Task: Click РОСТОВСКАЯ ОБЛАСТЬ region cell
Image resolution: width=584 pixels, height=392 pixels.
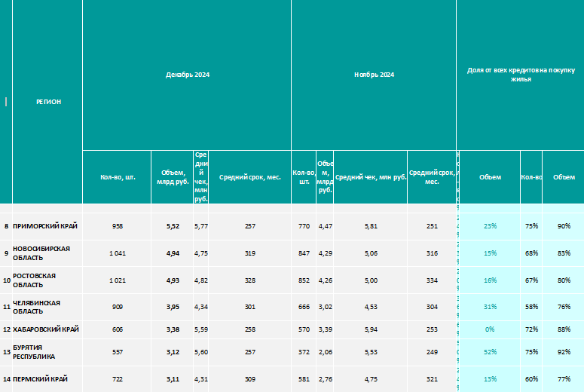Action: coord(47,280)
